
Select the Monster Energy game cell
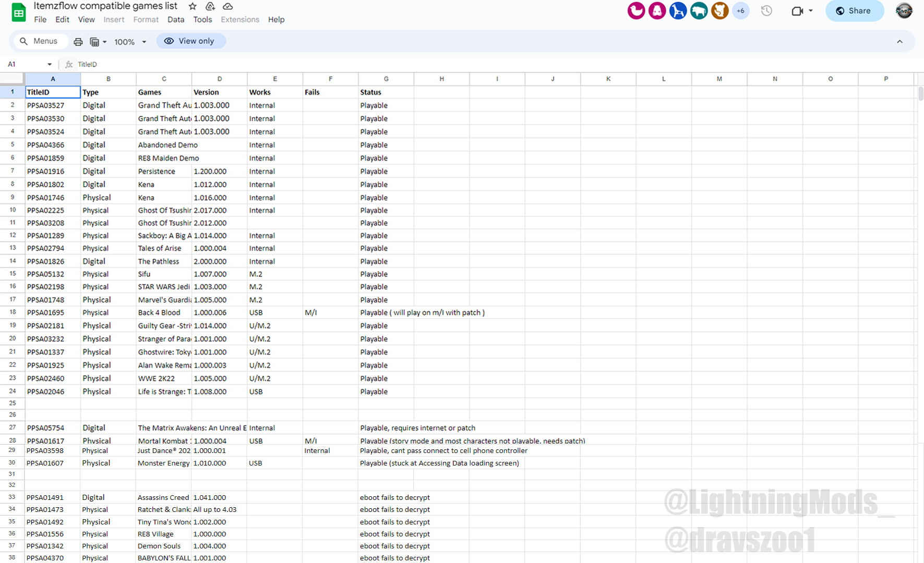163,463
